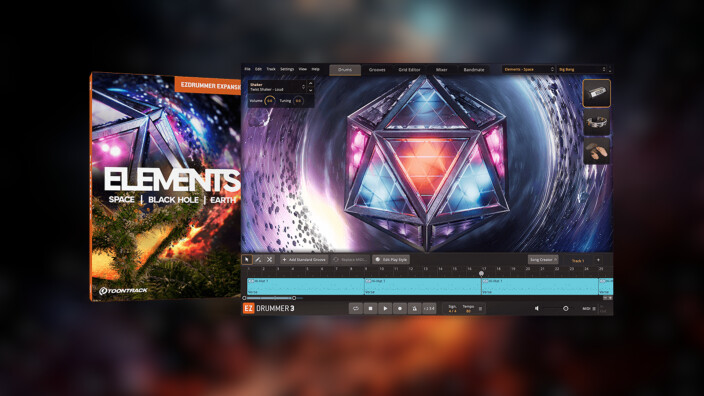704x396 pixels.
Task: Click the Add Standard Groove button
Action: pos(304,260)
